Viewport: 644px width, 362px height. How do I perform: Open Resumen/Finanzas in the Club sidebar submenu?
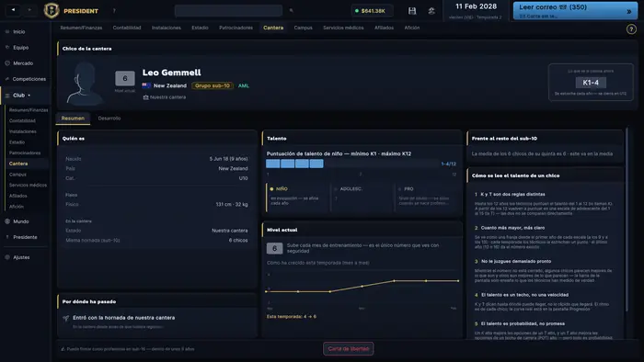[x=29, y=110]
